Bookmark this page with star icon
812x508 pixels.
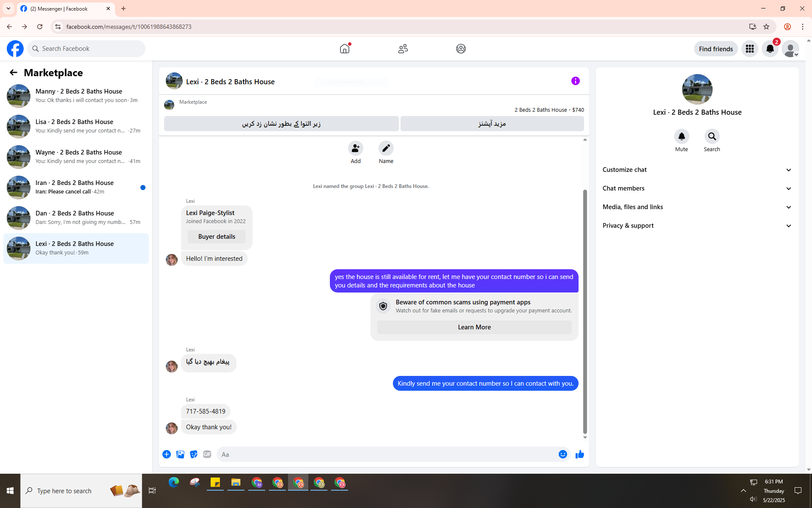coord(766,27)
